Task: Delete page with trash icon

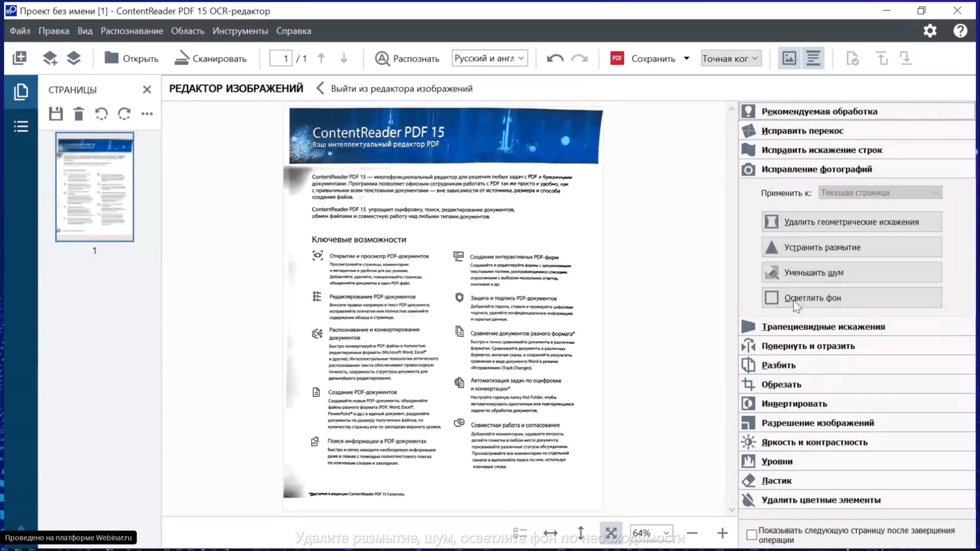Action: click(79, 114)
